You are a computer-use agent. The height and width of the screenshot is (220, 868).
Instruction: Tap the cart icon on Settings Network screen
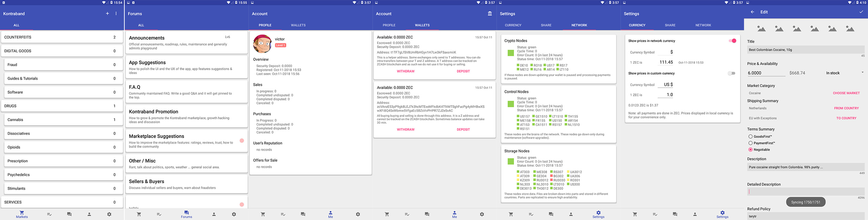pos(511,214)
